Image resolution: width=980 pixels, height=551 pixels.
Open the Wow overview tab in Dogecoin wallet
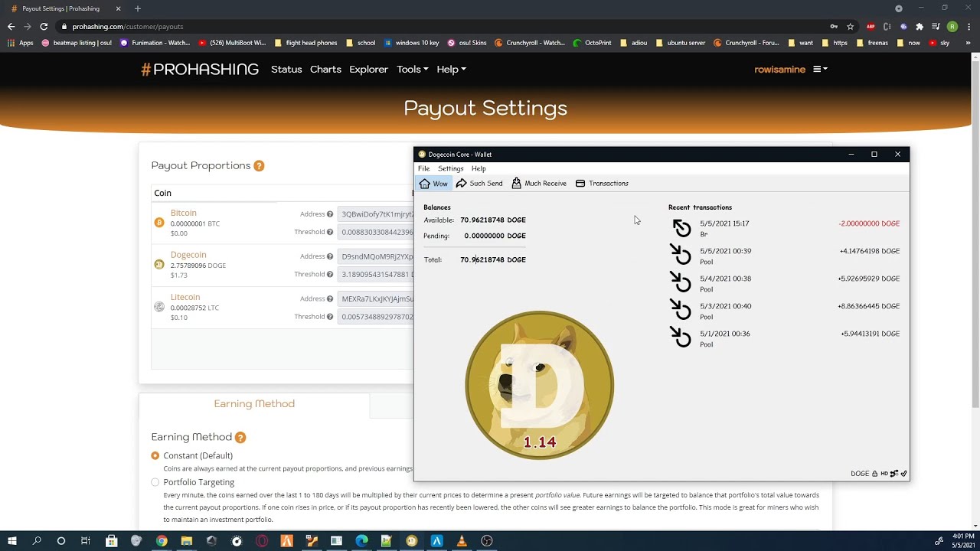(x=433, y=184)
